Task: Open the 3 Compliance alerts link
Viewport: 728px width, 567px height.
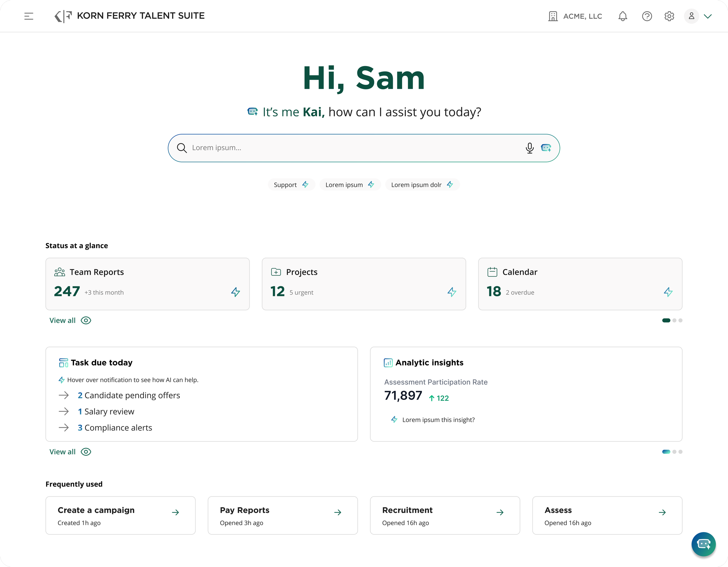Action: click(115, 428)
